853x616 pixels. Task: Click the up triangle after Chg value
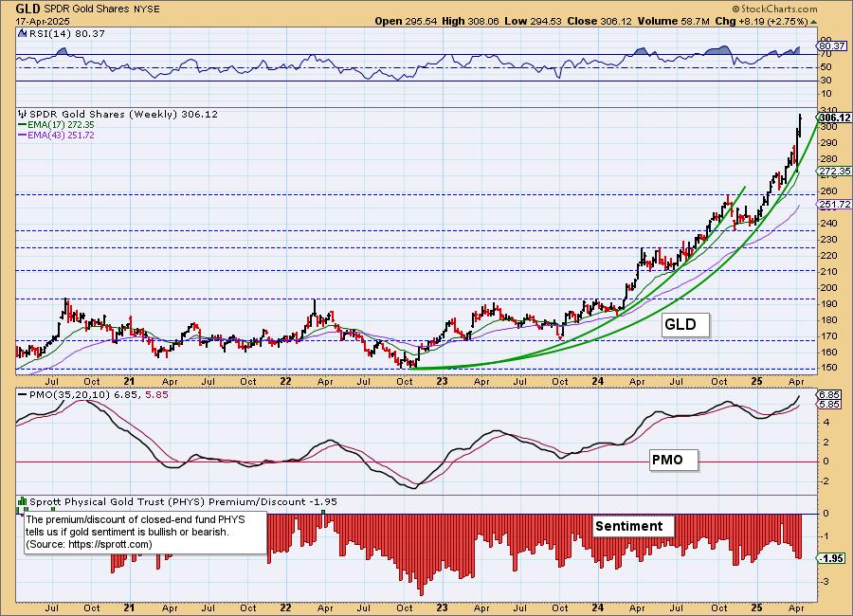point(813,23)
